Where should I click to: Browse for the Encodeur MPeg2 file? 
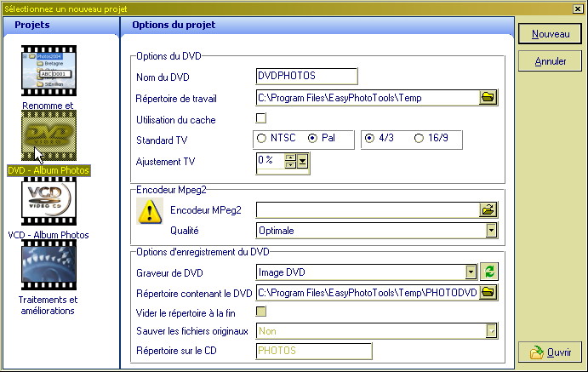[x=488, y=209]
